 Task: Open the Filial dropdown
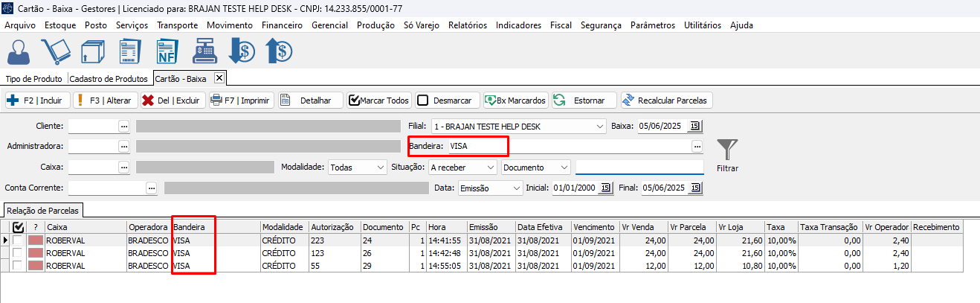pyautogui.click(x=518, y=126)
